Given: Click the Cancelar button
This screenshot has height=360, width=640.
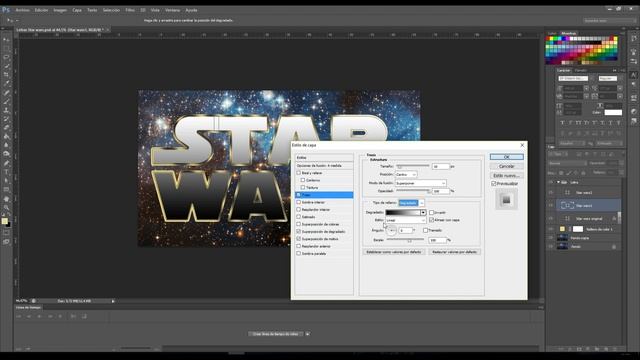Looking at the screenshot, I should point(507,167).
